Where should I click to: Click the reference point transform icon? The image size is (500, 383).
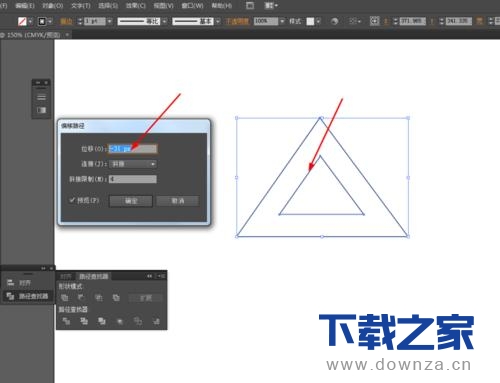[x=375, y=21]
